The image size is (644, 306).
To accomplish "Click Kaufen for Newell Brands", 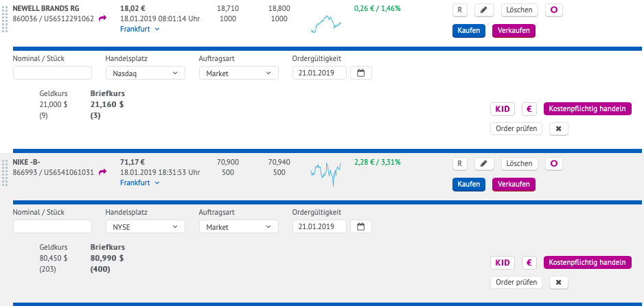I will [x=469, y=31].
